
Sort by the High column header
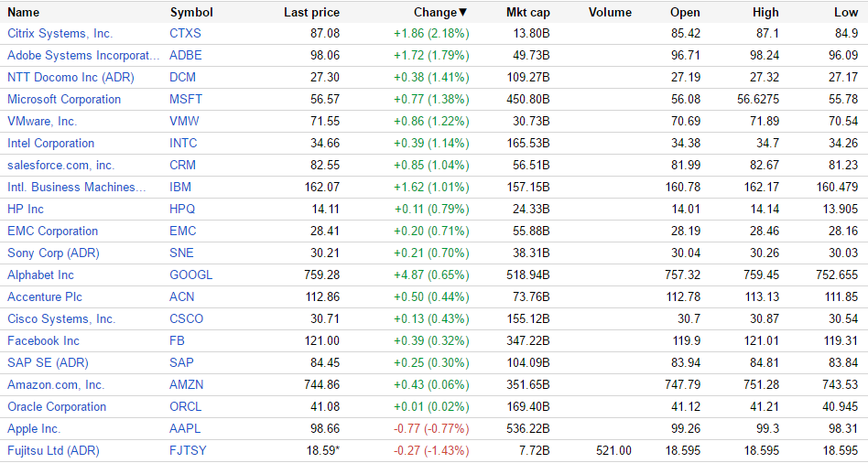[x=765, y=13]
